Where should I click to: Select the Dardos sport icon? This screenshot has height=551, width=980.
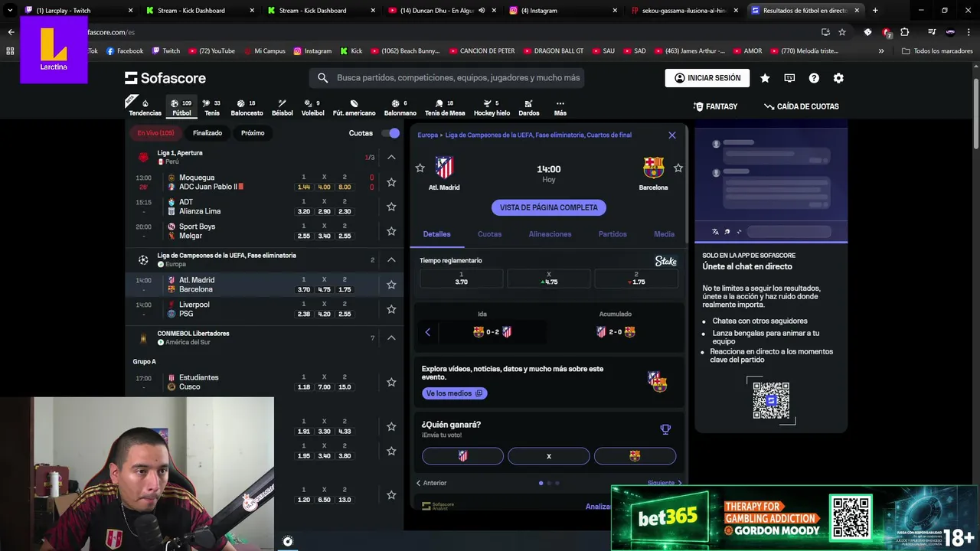point(528,107)
